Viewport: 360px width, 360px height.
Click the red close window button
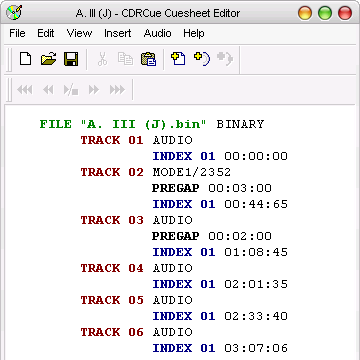[345, 13]
